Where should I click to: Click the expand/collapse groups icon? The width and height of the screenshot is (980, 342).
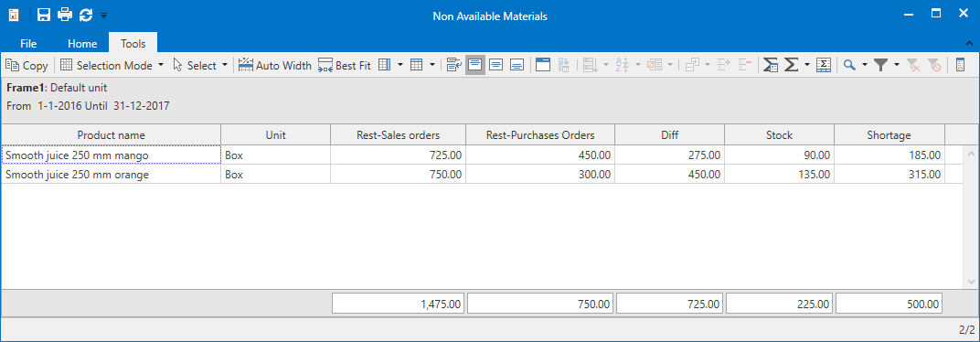point(692,65)
